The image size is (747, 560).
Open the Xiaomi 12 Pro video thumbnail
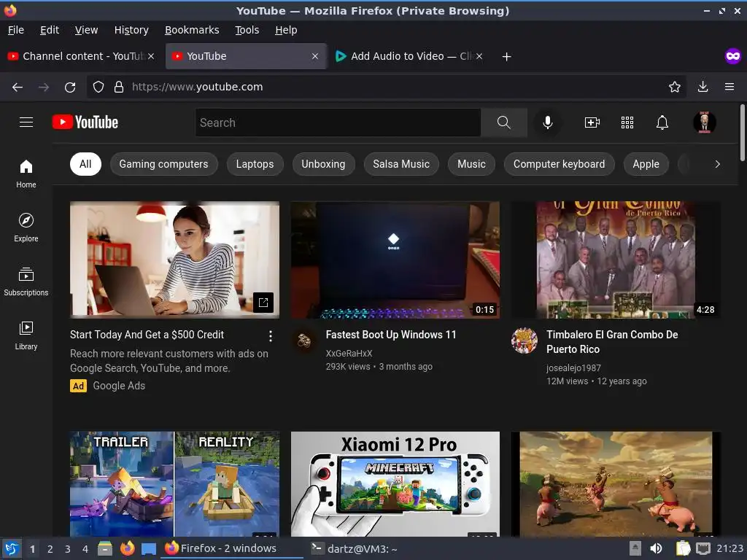tap(395, 484)
